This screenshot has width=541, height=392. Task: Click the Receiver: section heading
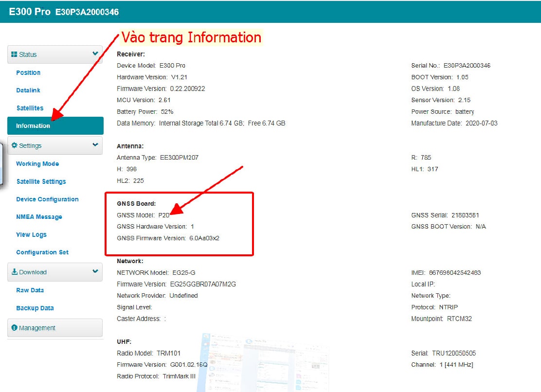(131, 54)
